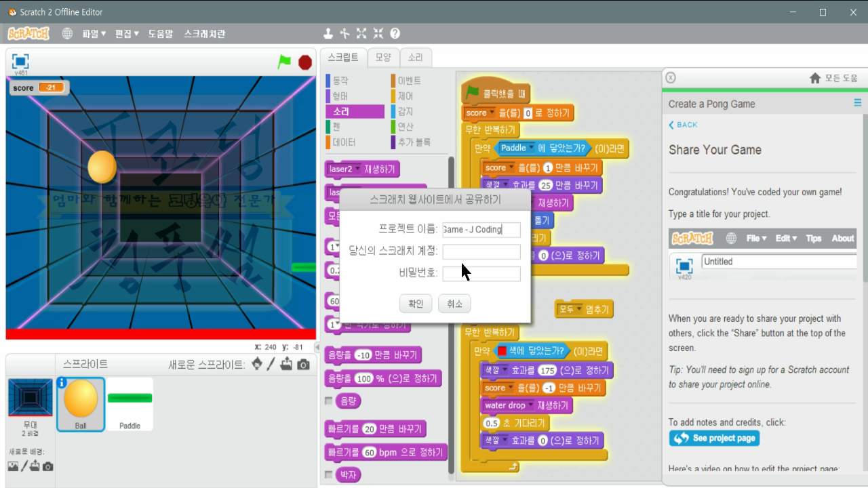Click the green flag to run the project
Image resolution: width=868 pixels, height=488 pixels.
(285, 62)
